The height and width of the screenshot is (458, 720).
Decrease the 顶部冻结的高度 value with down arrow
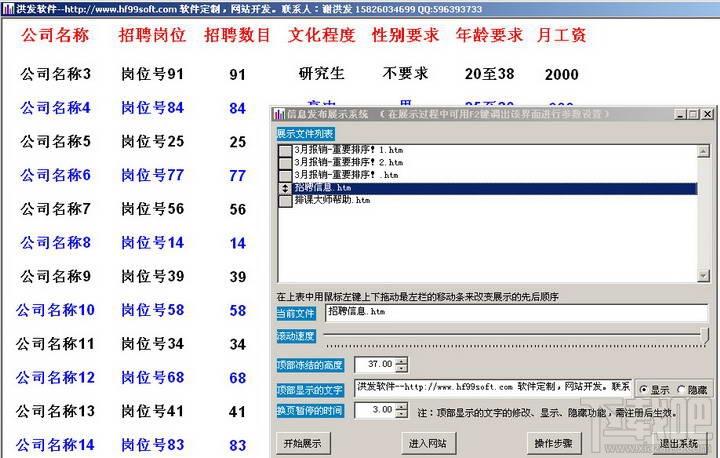pyautogui.click(x=401, y=368)
